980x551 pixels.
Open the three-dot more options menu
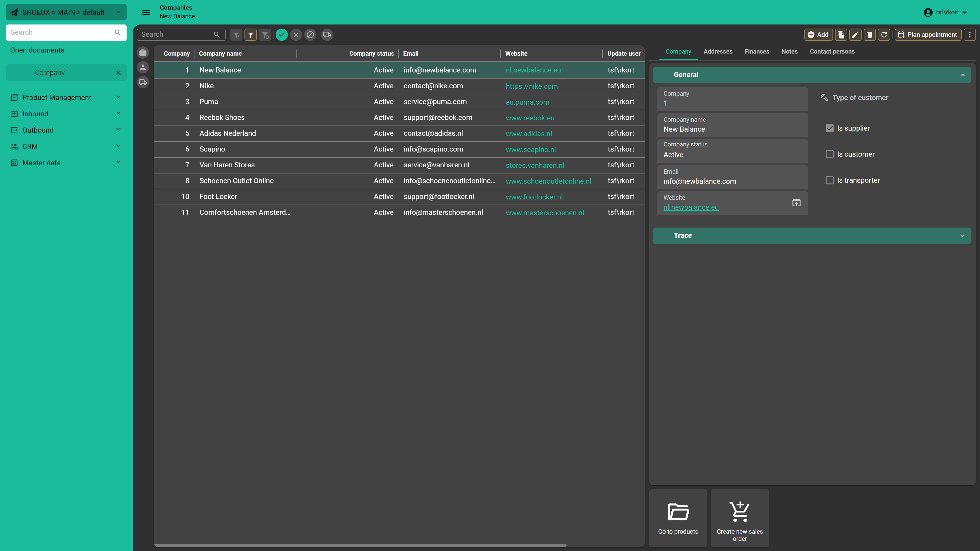(970, 35)
